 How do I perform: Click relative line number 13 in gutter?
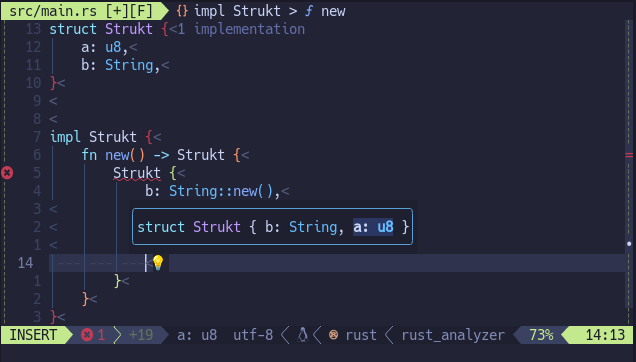(33, 29)
